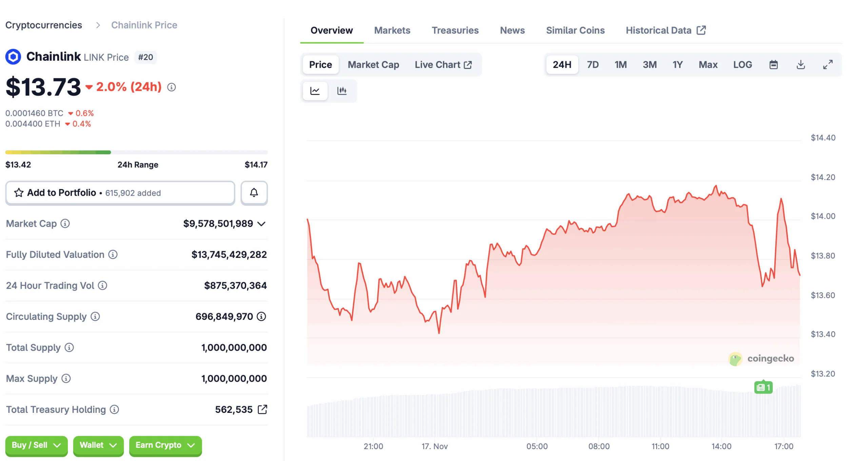Click info icon next to Market Cap
Image resolution: width=868 pixels, height=461 pixels.
pos(65,224)
